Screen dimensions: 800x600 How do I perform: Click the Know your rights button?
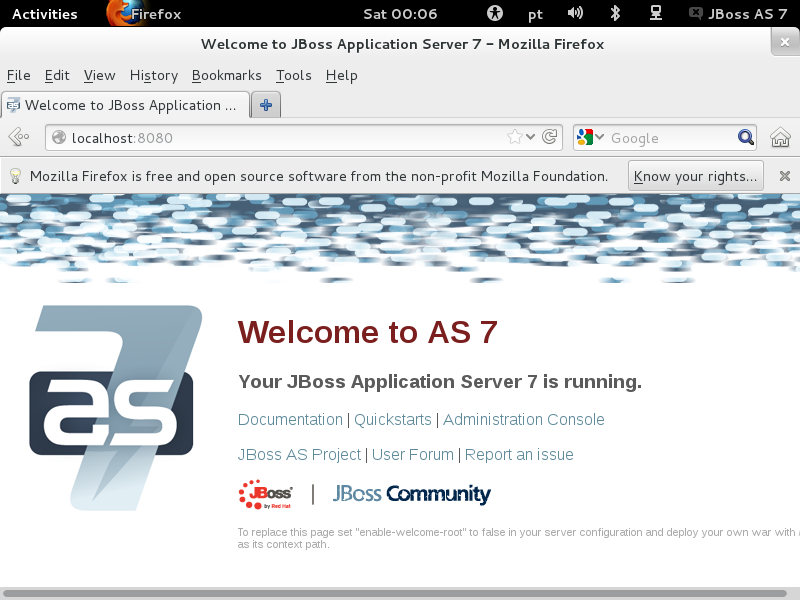[x=695, y=176]
